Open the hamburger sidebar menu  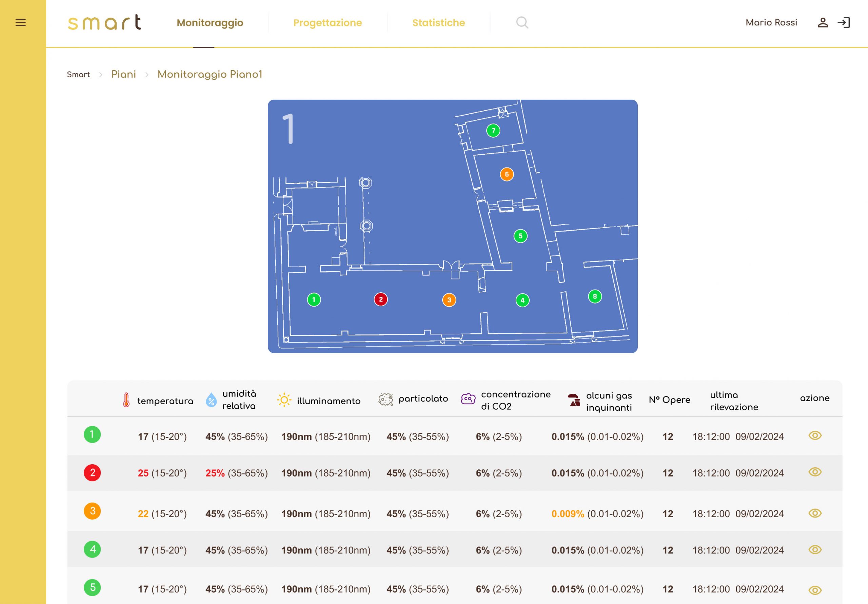[20, 23]
